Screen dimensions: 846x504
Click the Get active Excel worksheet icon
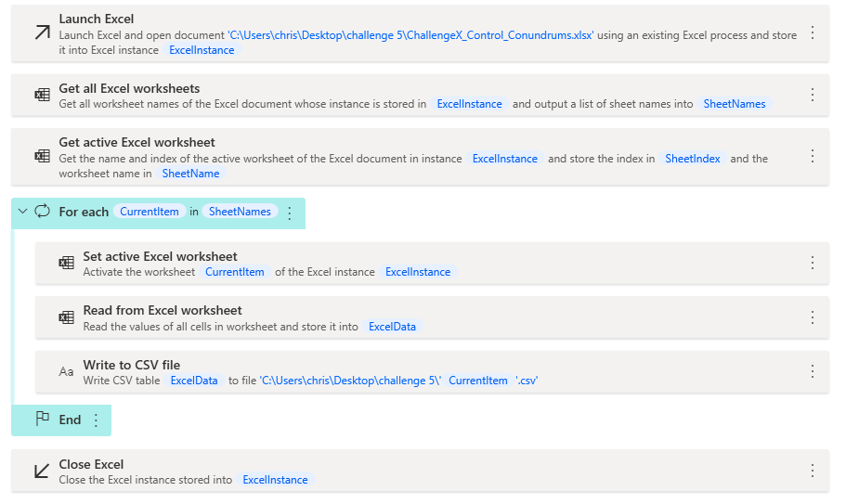pyautogui.click(x=42, y=156)
